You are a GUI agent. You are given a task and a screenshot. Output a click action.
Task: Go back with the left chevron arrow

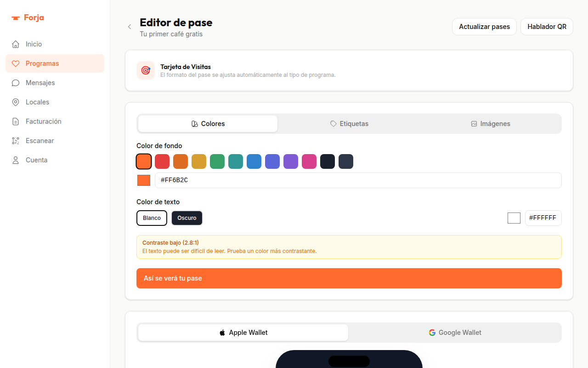pyautogui.click(x=130, y=27)
